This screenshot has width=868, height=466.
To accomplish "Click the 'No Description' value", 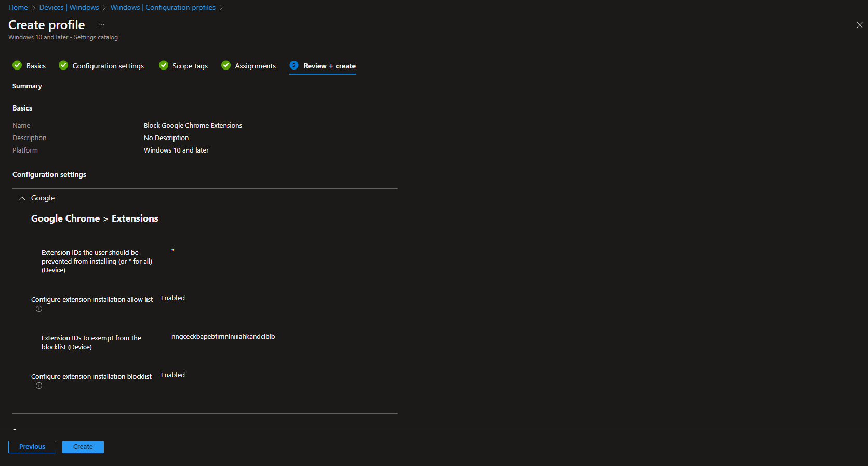I will pos(166,138).
